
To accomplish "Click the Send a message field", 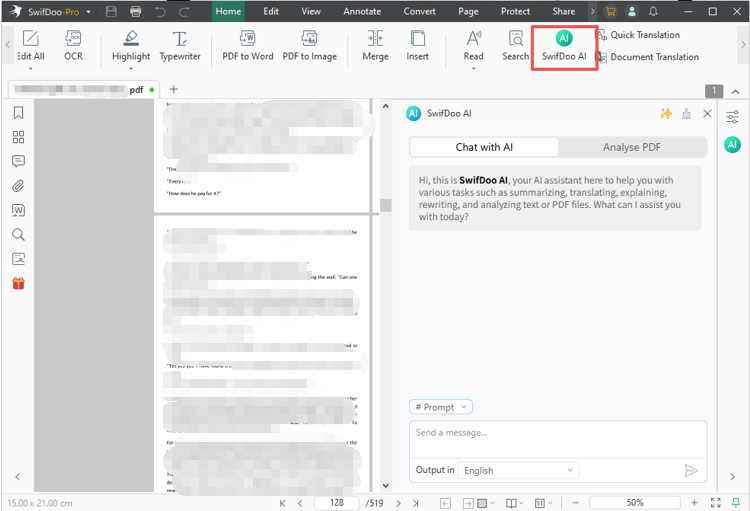I will pos(558,439).
